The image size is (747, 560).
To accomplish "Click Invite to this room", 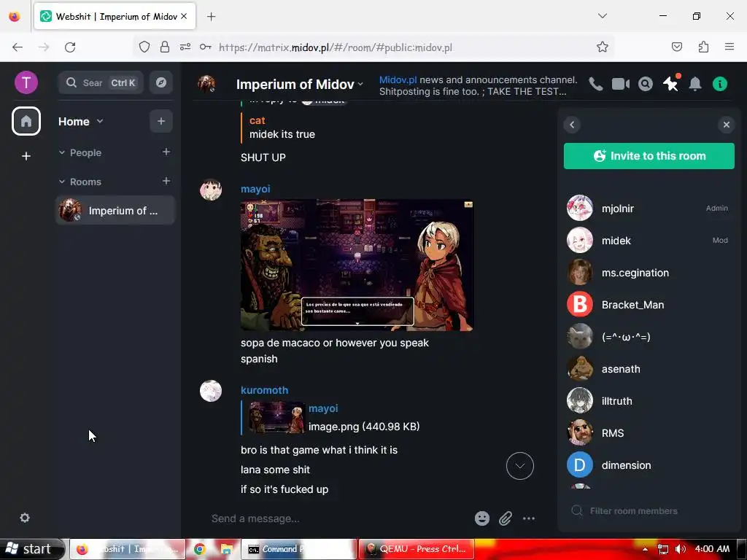I will 649,156.
